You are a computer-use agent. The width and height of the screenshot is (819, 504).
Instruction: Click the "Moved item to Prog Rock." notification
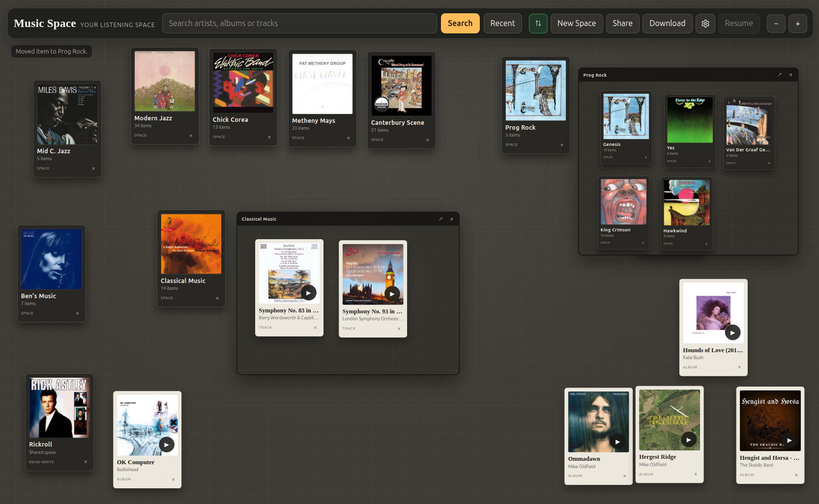point(52,52)
